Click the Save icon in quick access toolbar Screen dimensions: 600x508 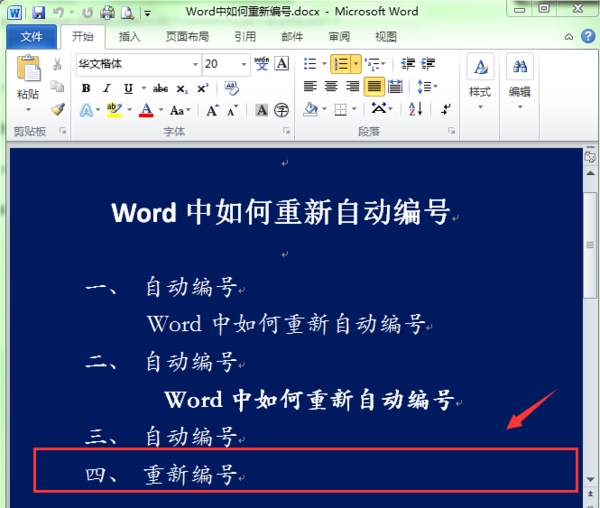(39, 13)
